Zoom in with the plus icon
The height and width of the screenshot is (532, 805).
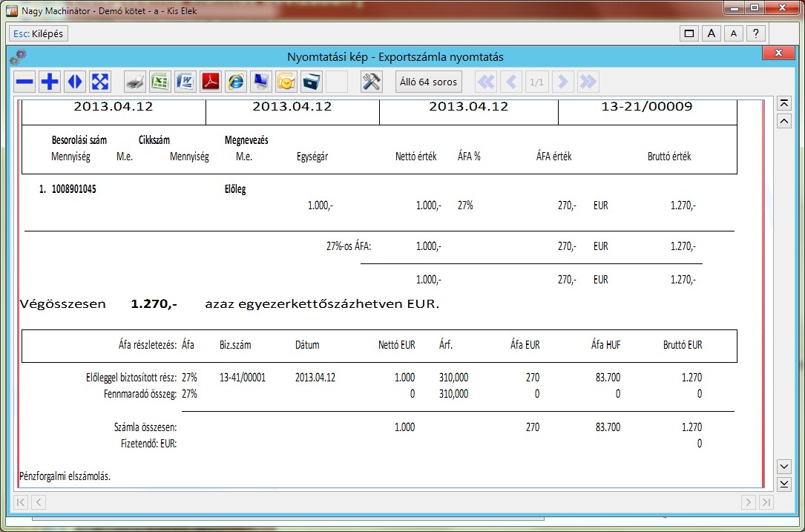[x=49, y=82]
